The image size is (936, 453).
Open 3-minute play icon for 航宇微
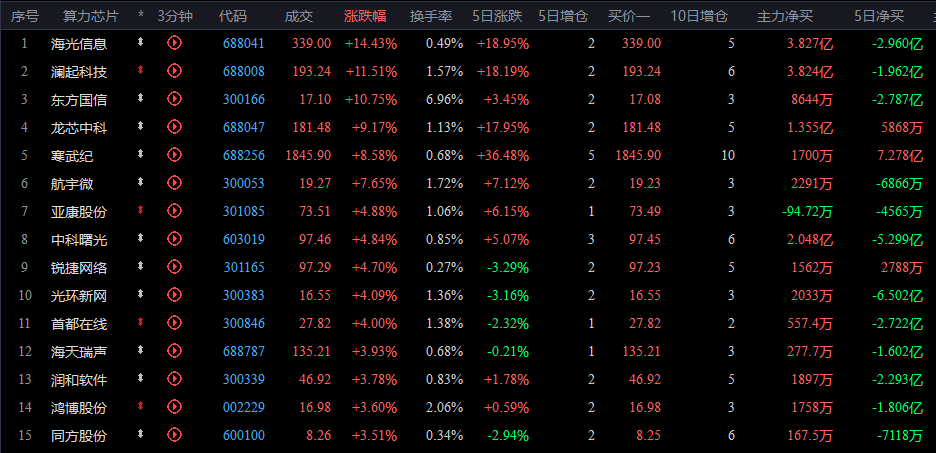(x=174, y=183)
